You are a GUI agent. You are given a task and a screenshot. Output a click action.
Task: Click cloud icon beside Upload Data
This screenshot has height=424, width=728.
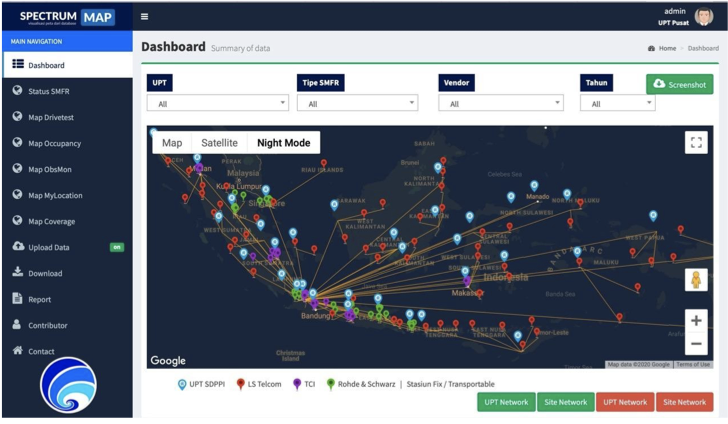coord(18,246)
